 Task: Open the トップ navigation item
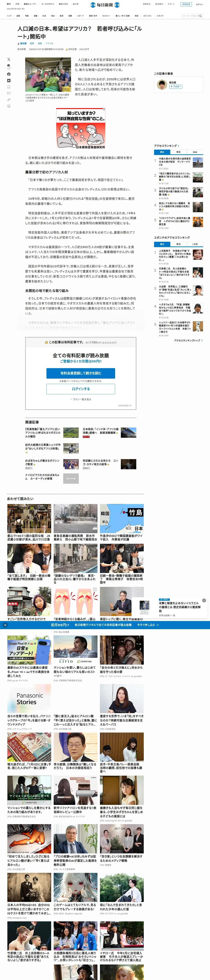(x=9, y=16)
